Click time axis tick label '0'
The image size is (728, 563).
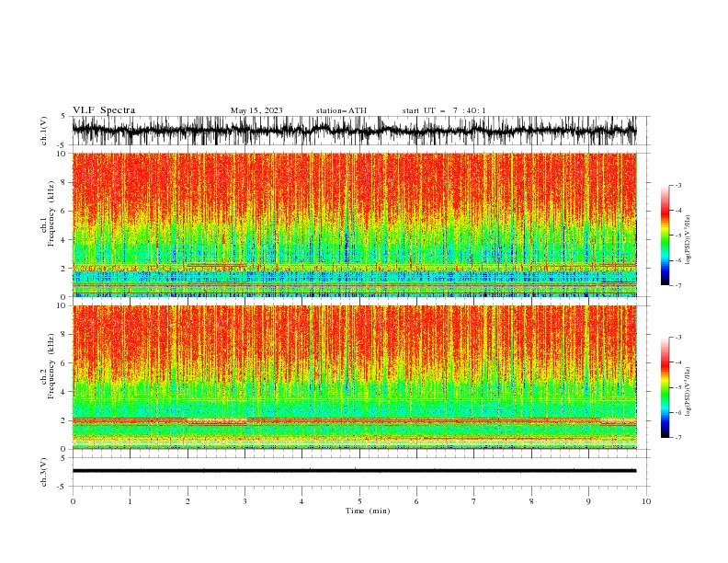pyautogui.click(x=73, y=501)
